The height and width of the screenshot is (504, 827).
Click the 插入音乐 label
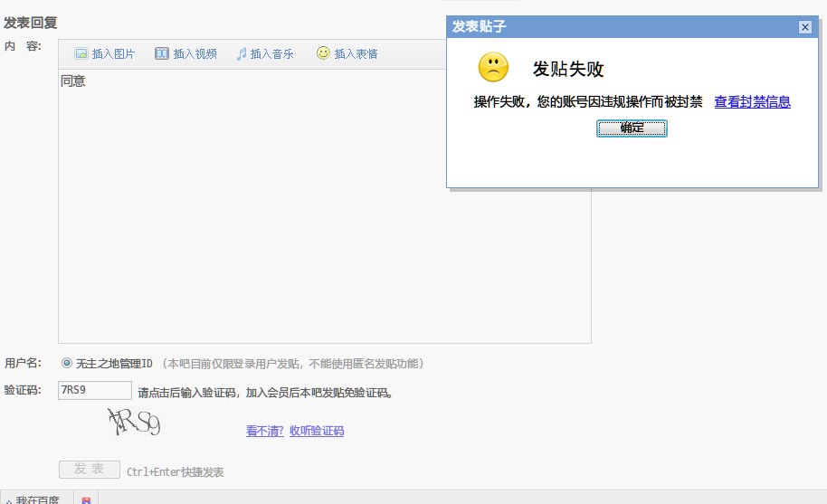pyautogui.click(x=271, y=53)
